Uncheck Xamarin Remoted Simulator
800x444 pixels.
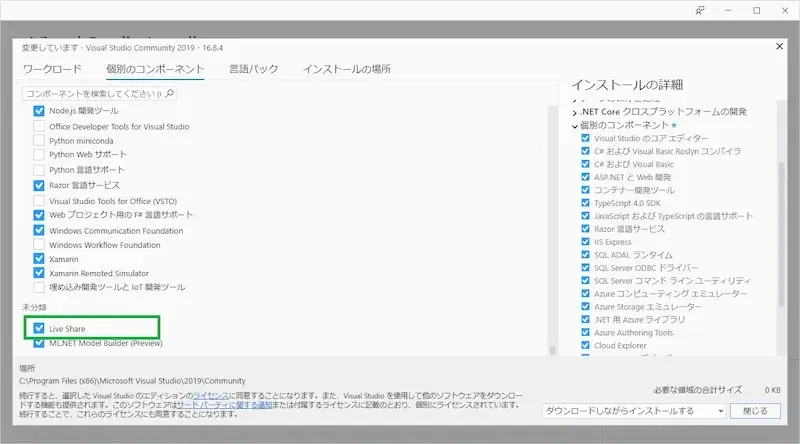39,273
